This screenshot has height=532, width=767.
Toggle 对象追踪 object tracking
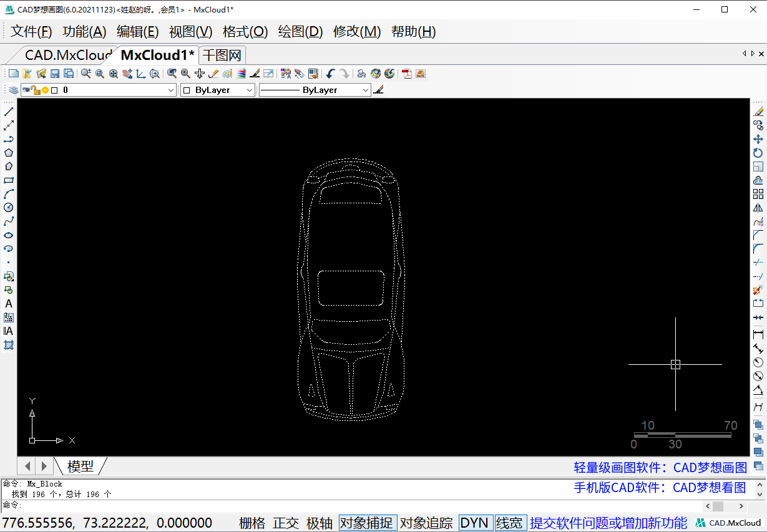(427, 523)
